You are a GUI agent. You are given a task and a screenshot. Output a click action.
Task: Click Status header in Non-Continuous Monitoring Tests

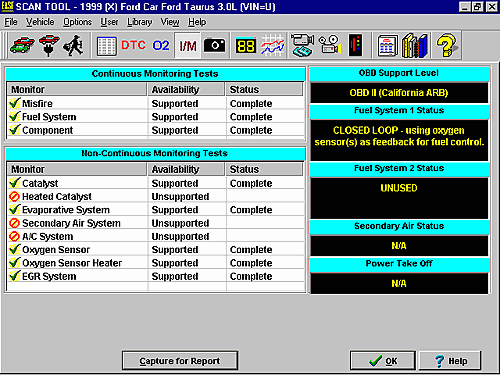[x=264, y=169]
